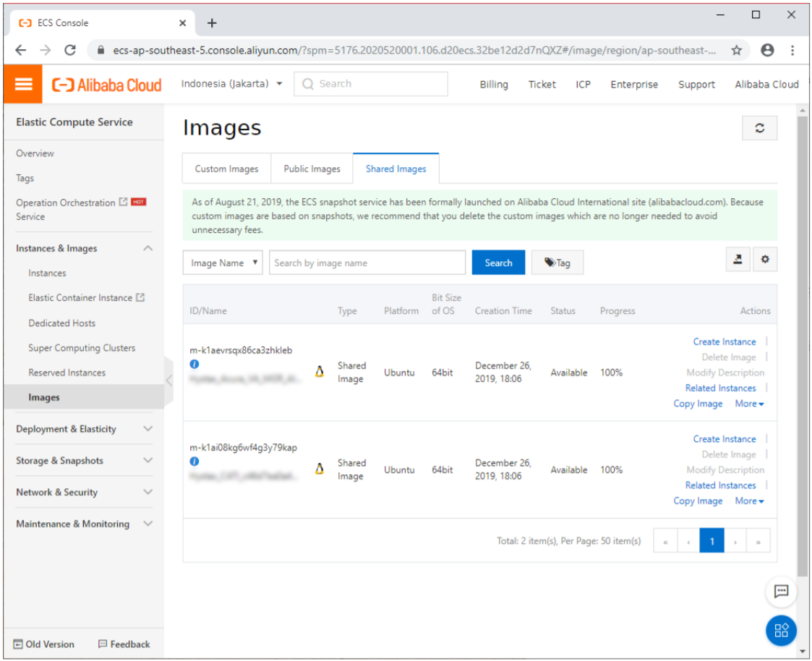Collapse the left sidebar with arrow handle
Screen dimensions: 812x661
169,380
